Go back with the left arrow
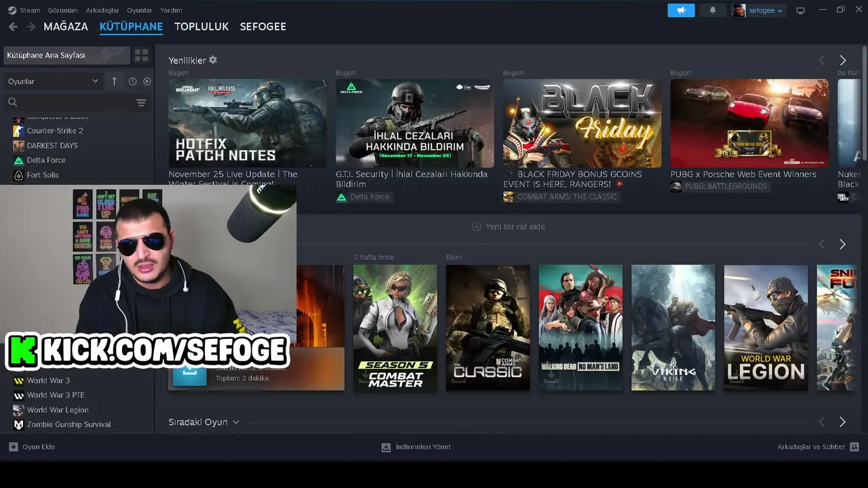Viewport: 868px width, 488px height. pos(13,26)
